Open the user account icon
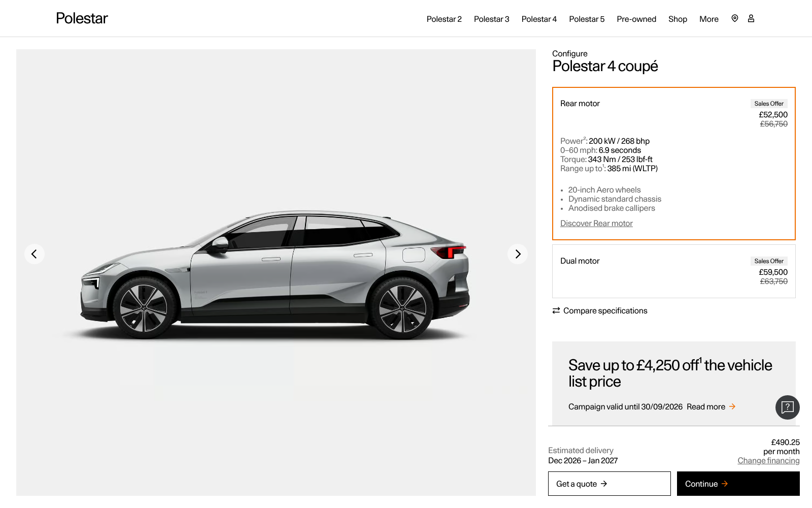The width and height of the screenshot is (812, 508). [x=751, y=18]
